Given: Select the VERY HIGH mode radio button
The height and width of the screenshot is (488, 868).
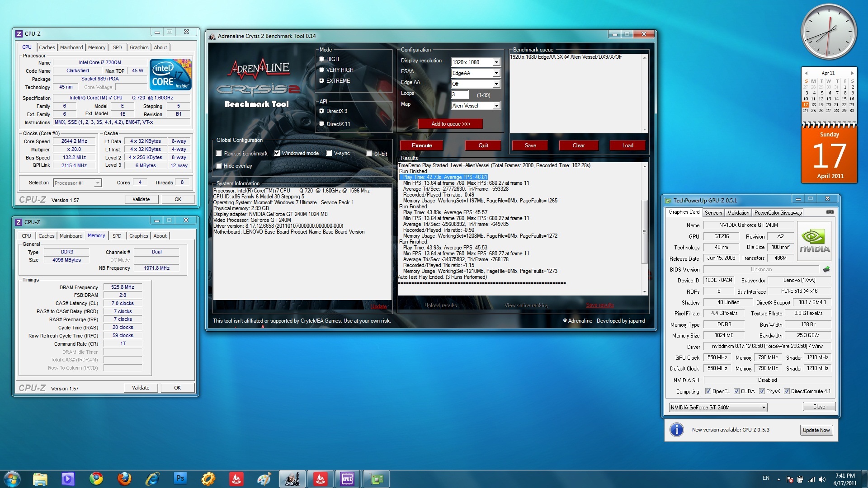Looking at the screenshot, I should (321, 70).
